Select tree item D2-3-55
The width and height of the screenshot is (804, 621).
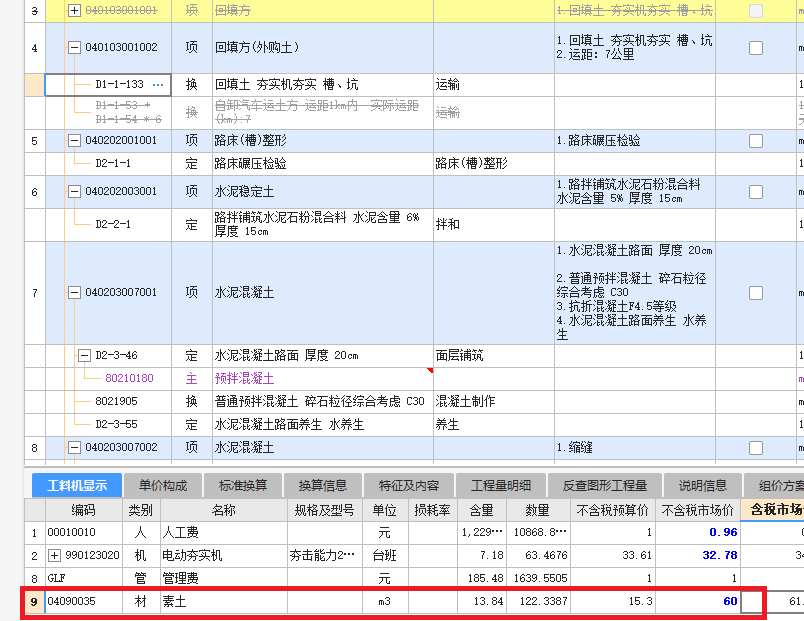116,425
